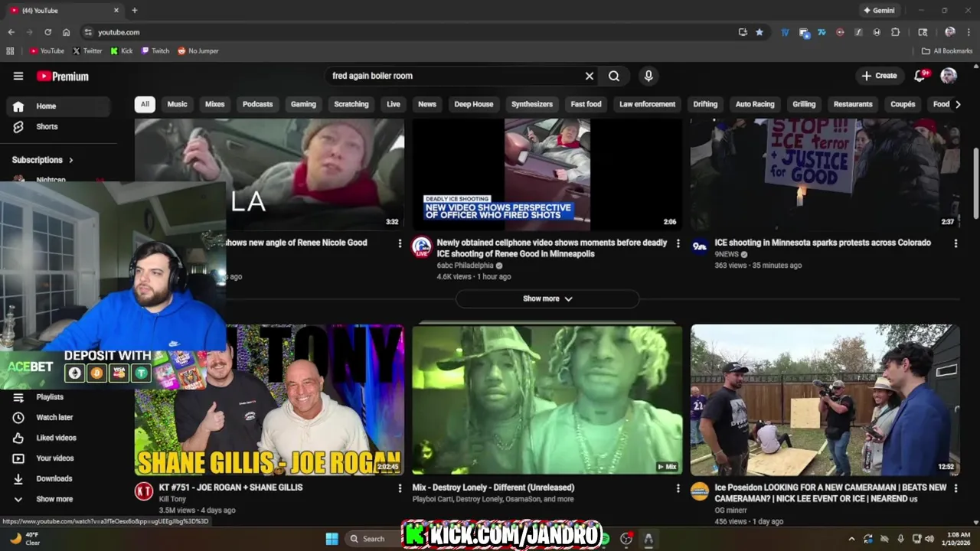Open video title 'ICE shooting in Minnesota sparks protests'

pos(822,243)
